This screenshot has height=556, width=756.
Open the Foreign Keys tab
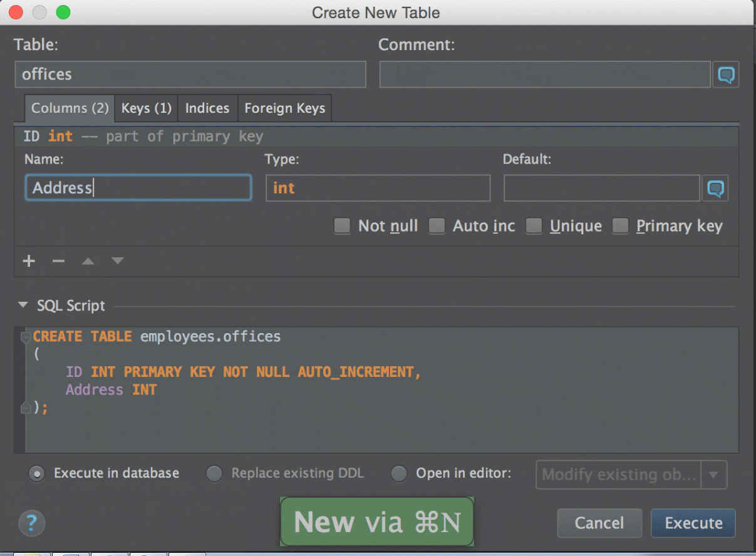tap(284, 108)
